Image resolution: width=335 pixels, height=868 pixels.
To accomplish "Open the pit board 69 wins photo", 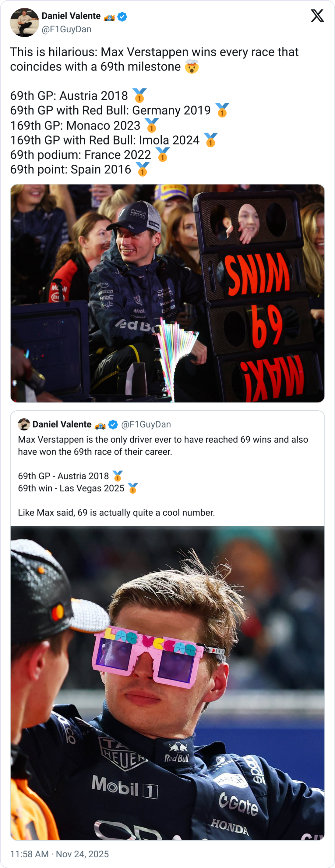I will point(167,293).
